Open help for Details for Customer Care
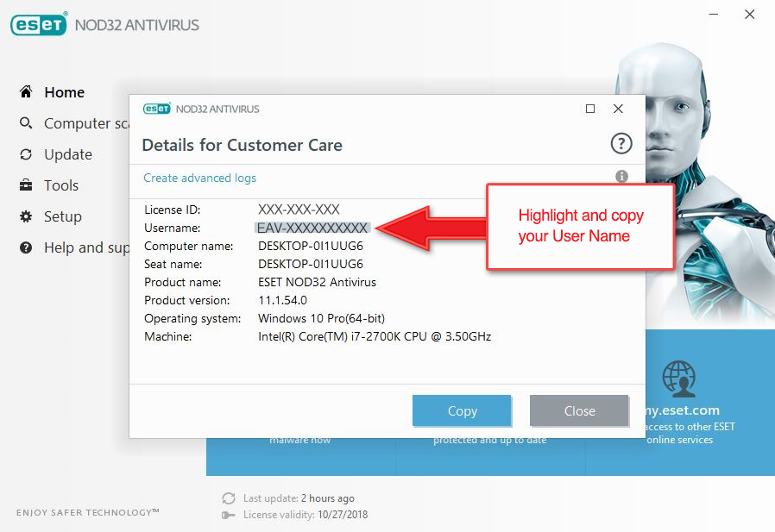Screen dimensions: 775x532 point(621,144)
